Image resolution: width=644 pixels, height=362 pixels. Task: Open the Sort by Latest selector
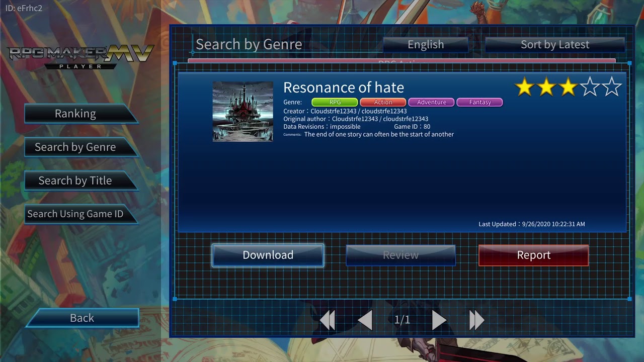[x=555, y=44]
